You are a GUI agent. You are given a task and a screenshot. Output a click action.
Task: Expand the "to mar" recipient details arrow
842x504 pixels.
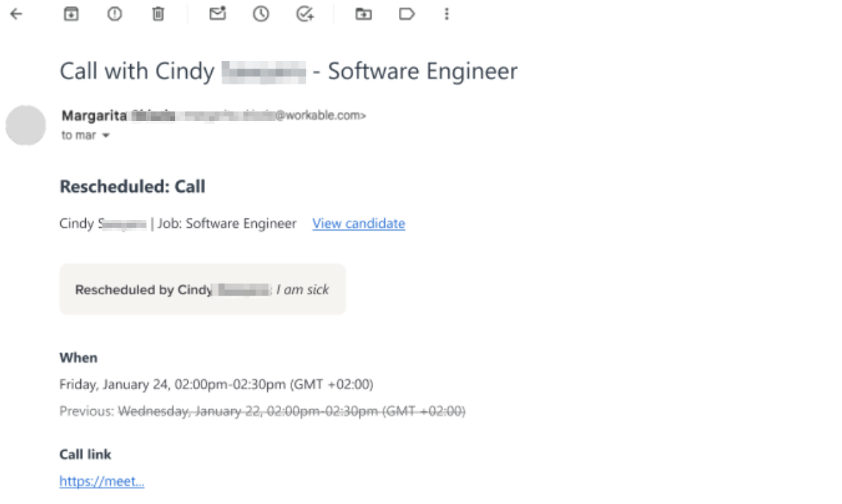coord(106,136)
